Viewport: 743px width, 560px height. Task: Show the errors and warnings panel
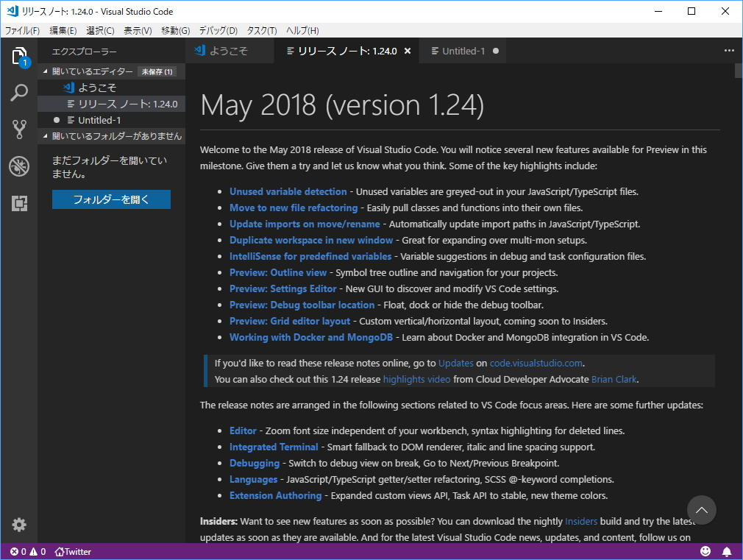pos(22,550)
